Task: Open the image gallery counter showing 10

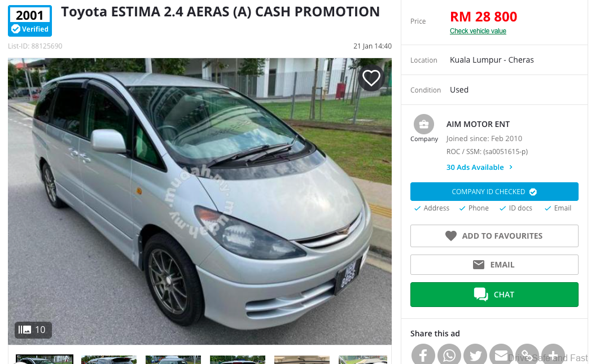Action: point(33,330)
